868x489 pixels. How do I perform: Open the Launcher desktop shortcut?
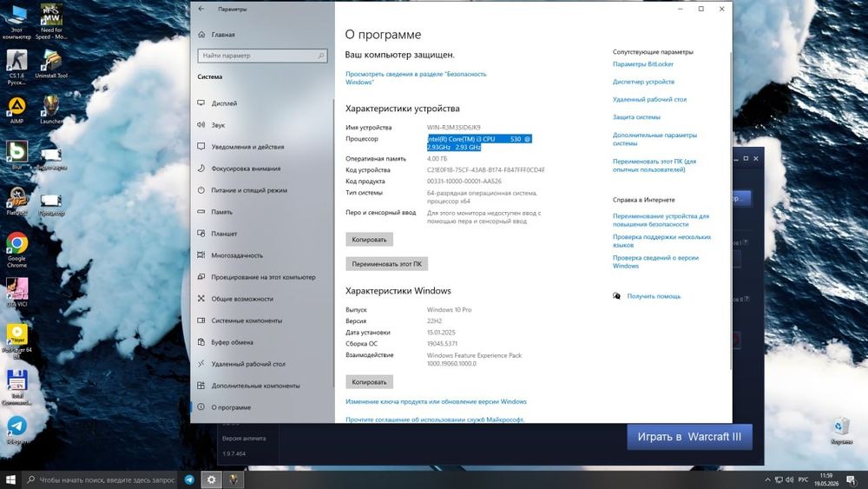(51, 110)
